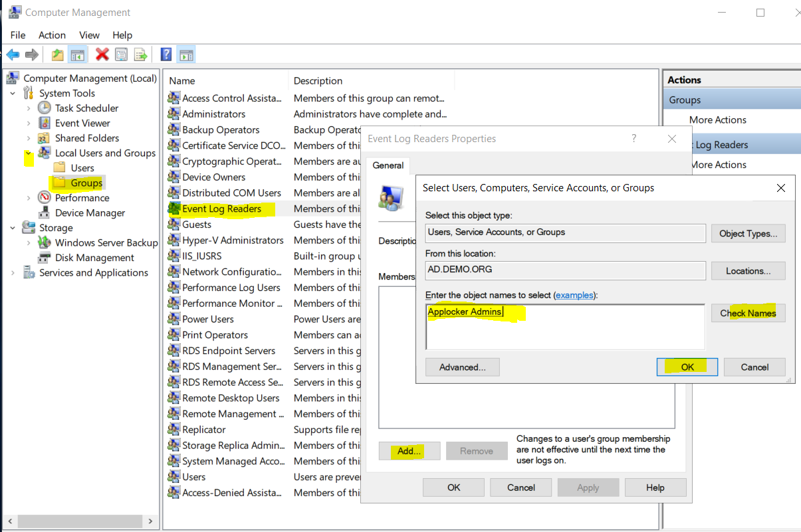Open the examples hyperlink
The width and height of the screenshot is (801, 532).
574,295
